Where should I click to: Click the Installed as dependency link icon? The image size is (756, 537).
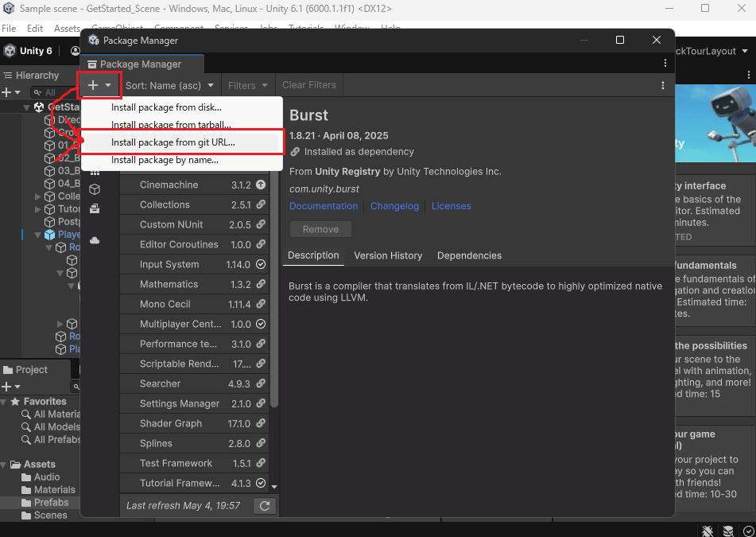(x=295, y=151)
